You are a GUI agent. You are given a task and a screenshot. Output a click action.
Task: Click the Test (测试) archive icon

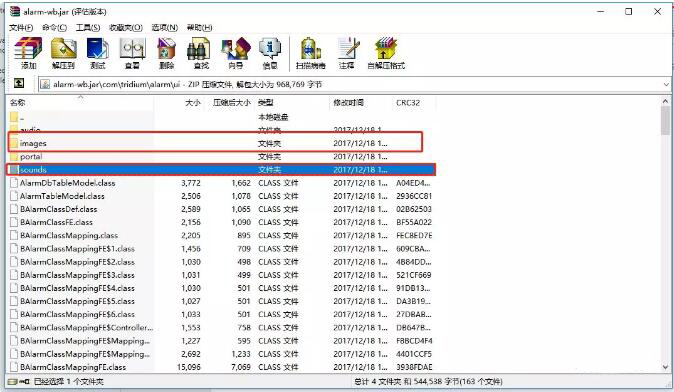pos(98,53)
